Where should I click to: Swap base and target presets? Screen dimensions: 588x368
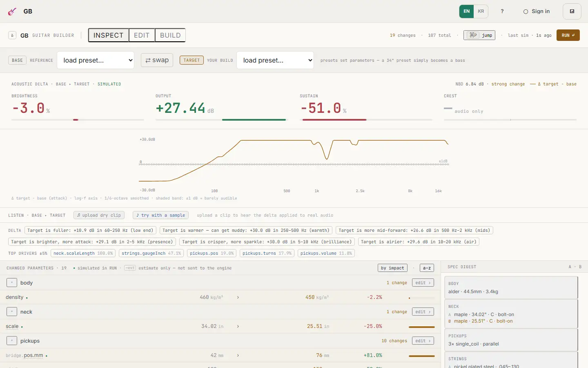pyautogui.click(x=157, y=60)
